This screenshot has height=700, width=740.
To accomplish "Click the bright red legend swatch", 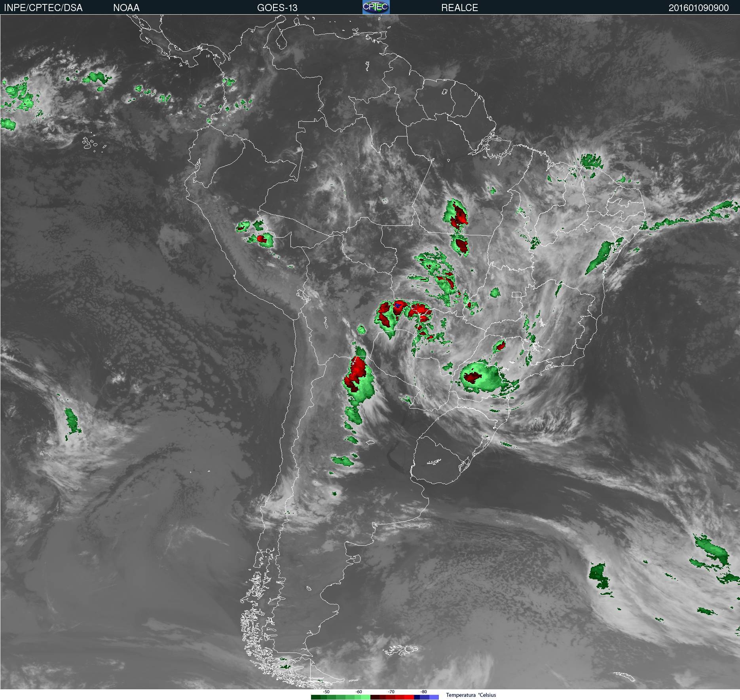I will [x=409, y=697].
